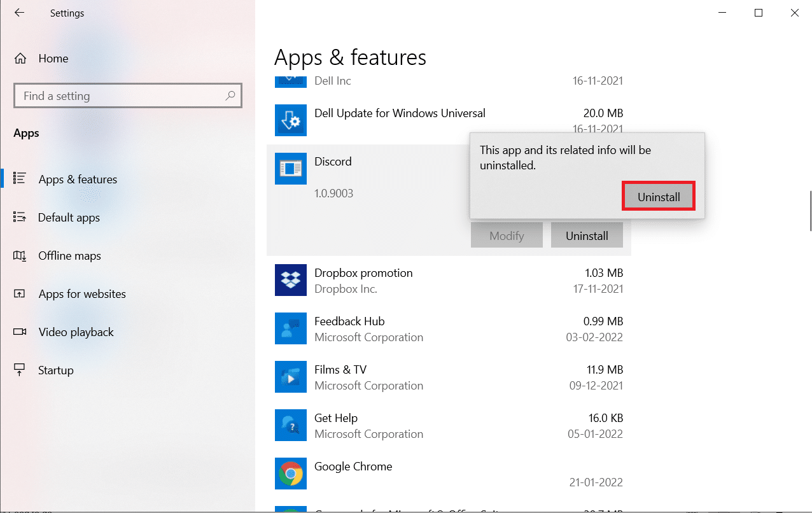Select the Apps for websites sidebar icon

click(20, 293)
